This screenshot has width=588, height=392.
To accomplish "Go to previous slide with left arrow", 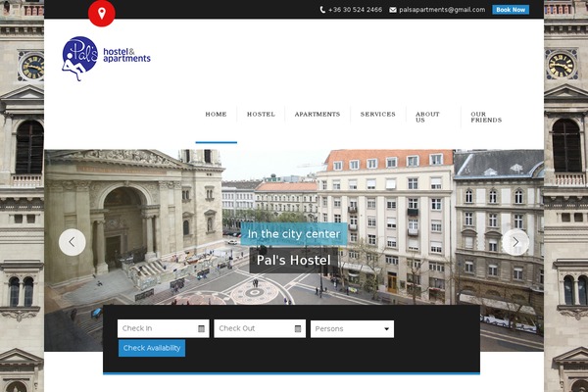I will (72, 242).
